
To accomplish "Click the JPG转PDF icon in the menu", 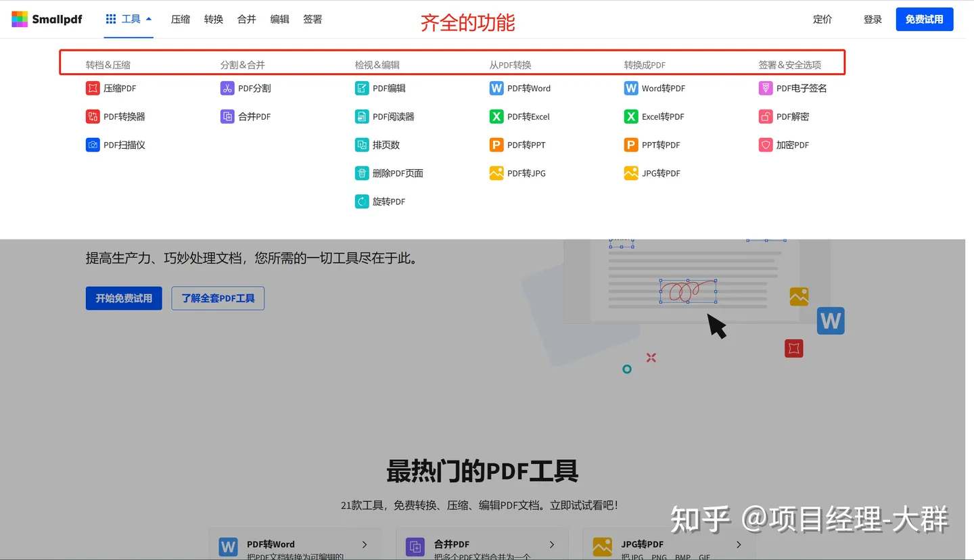I will (x=631, y=173).
